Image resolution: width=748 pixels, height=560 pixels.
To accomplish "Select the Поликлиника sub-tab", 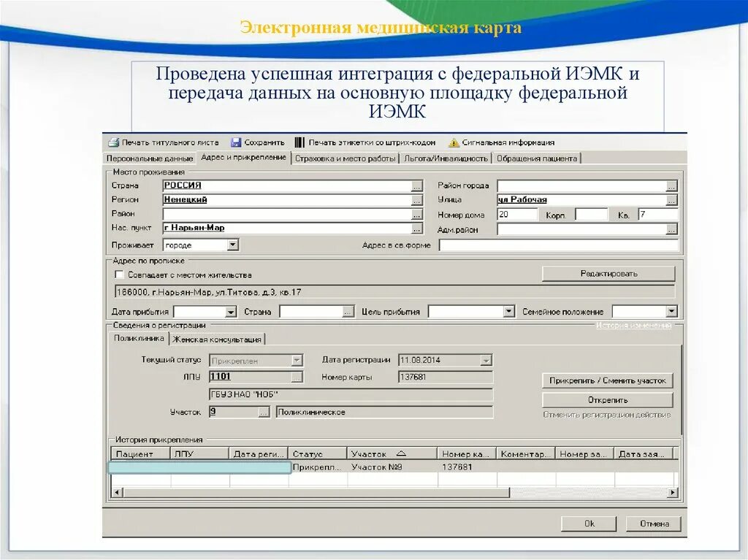I will click(139, 338).
